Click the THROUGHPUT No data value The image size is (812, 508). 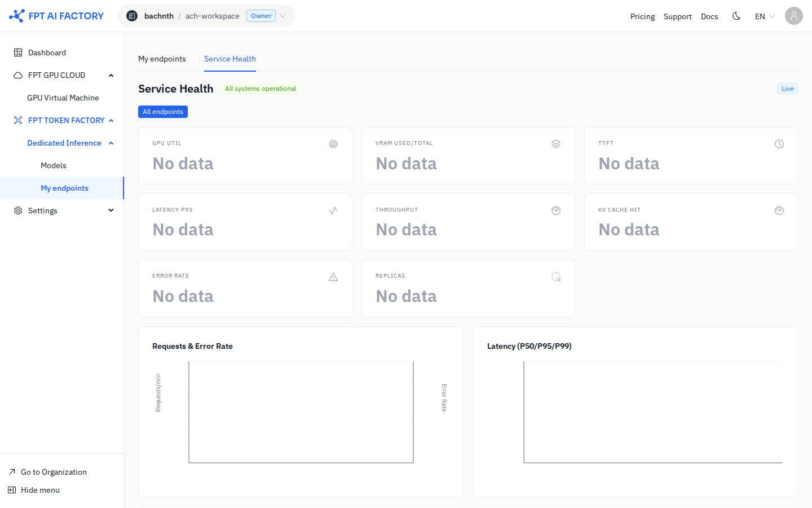(x=406, y=230)
